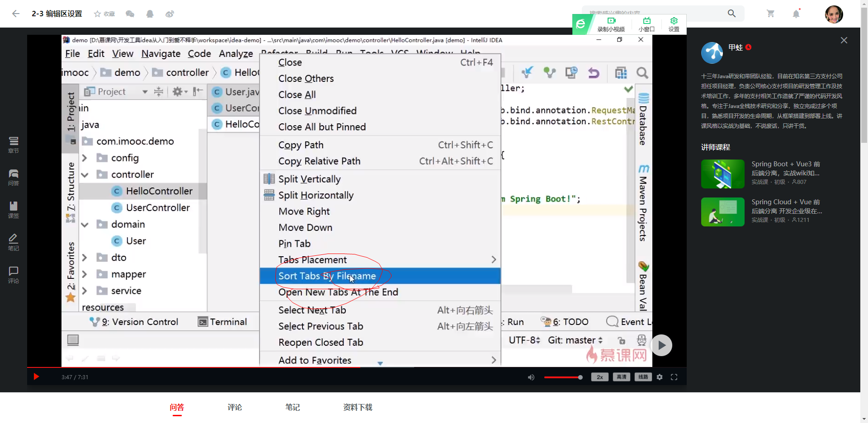Select UserController in project tree
The height and width of the screenshot is (423, 868).
(158, 208)
